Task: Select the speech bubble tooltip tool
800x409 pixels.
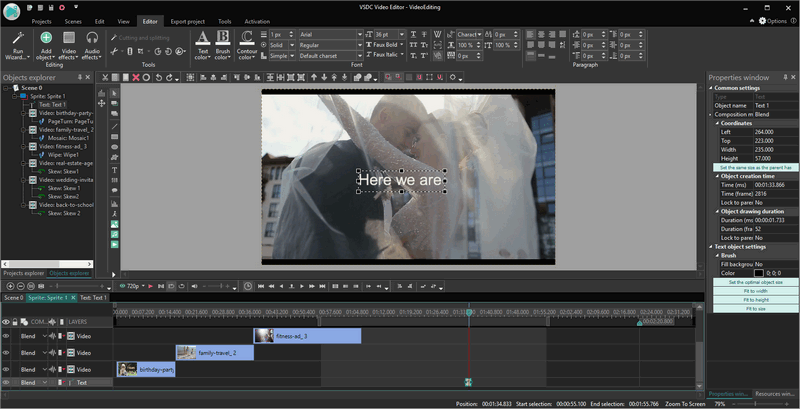Action: [x=114, y=190]
